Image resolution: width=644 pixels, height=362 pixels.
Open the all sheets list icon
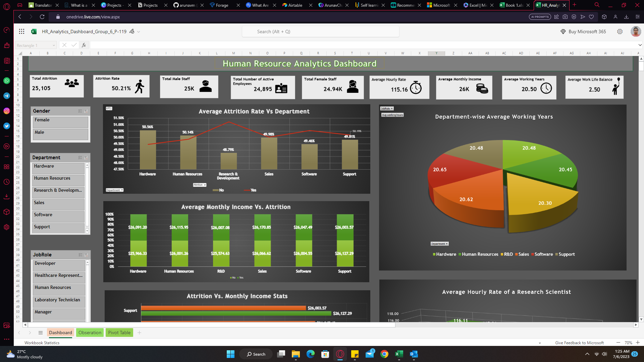41,333
